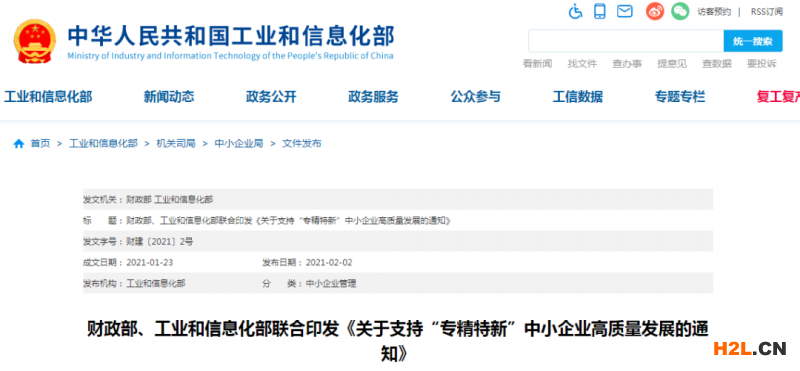800x371 pixels.
Task: Click the 统一搜索 button
Action: point(753,41)
